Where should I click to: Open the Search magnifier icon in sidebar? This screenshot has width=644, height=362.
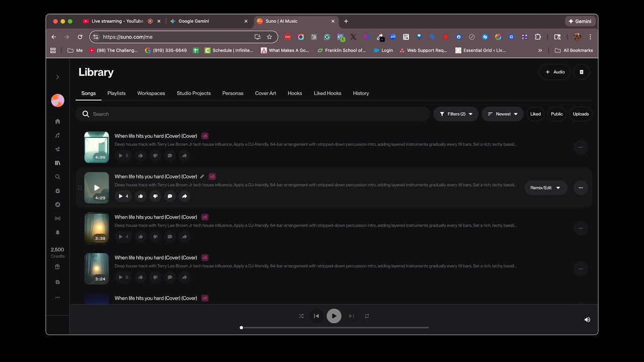point(57,177)
